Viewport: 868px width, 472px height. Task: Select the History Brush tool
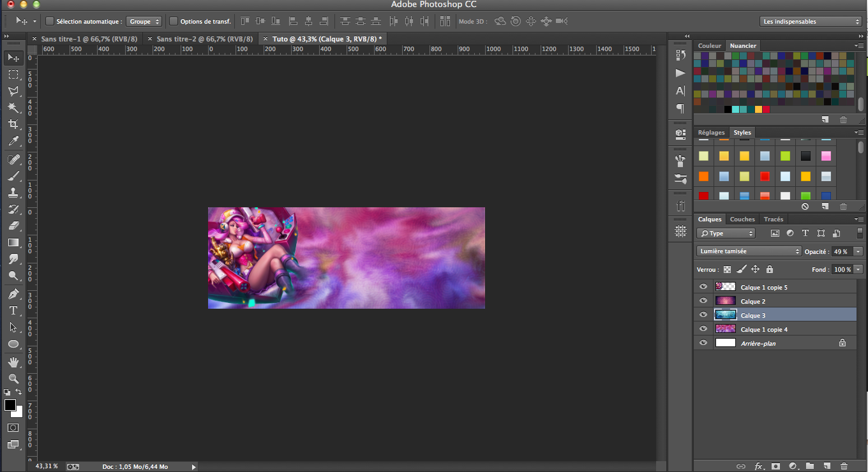(13, 209)
